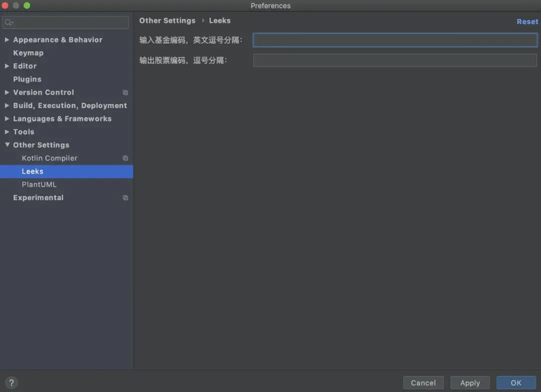
Task: Click Other Settings in the breadcrumb path
Action: pyautogui.click(x=167, y=21)
